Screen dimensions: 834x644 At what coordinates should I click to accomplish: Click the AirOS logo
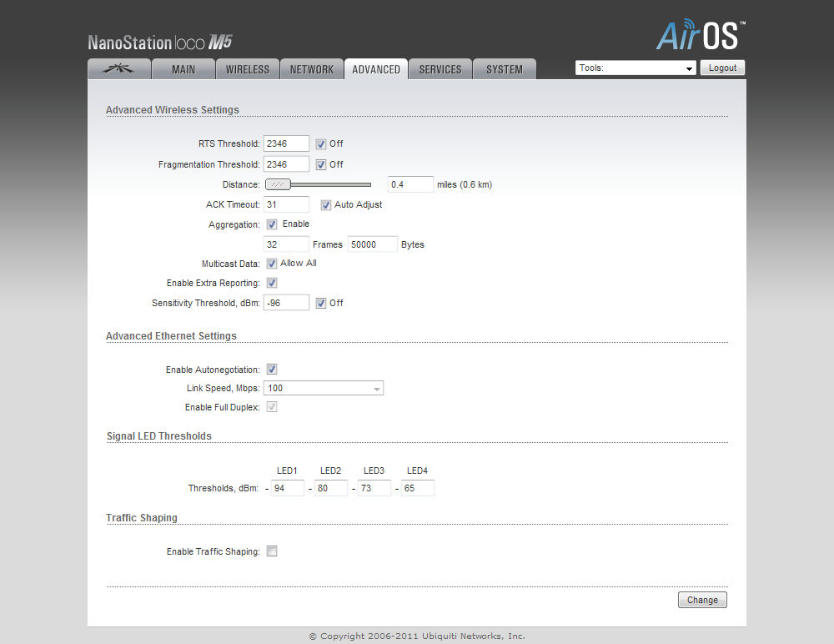[701, 36]
